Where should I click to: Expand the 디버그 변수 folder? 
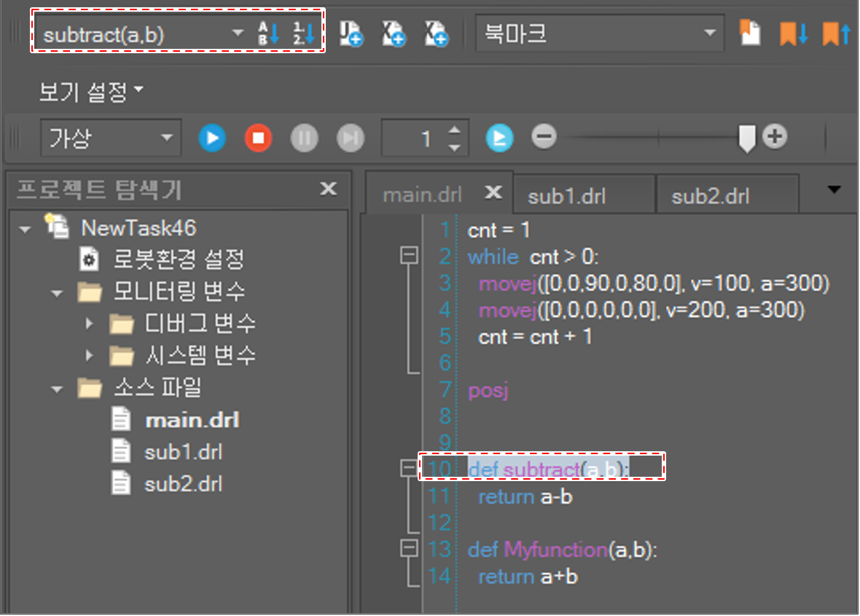click(x=90, y=323)
